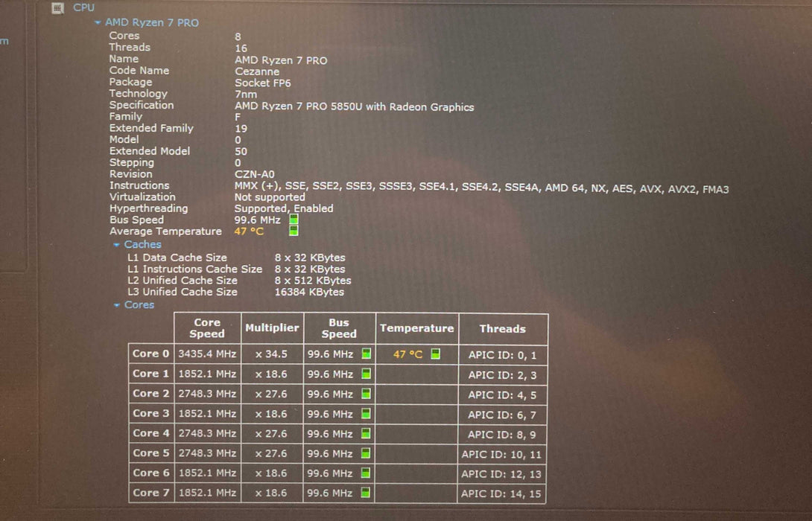Click the Multiplier column header

[x=272, y=328]
